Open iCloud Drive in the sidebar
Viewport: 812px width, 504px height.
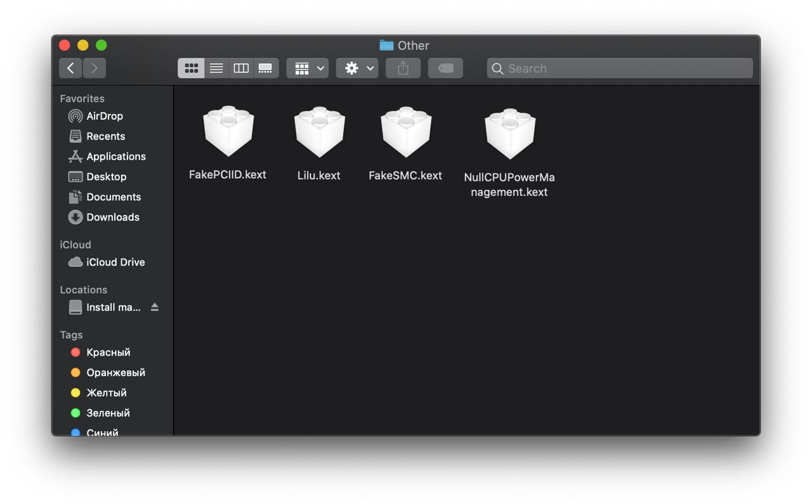115,262
